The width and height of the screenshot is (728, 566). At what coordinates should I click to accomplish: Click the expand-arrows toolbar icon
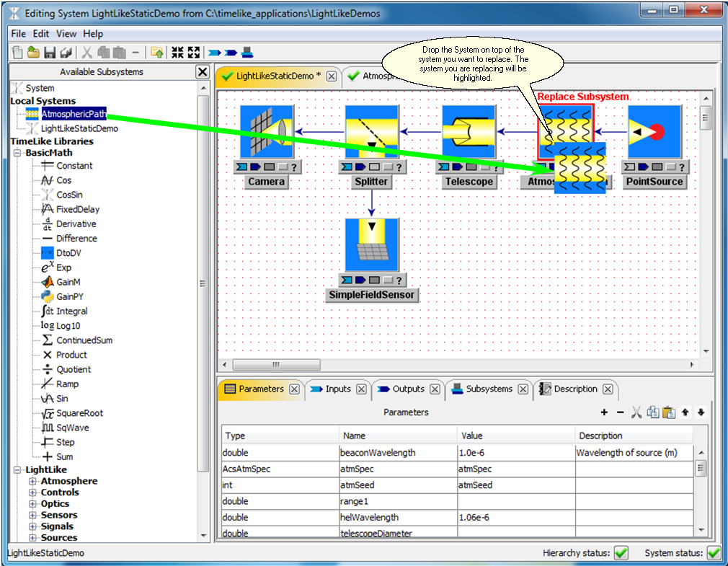[x=194, y=53]
